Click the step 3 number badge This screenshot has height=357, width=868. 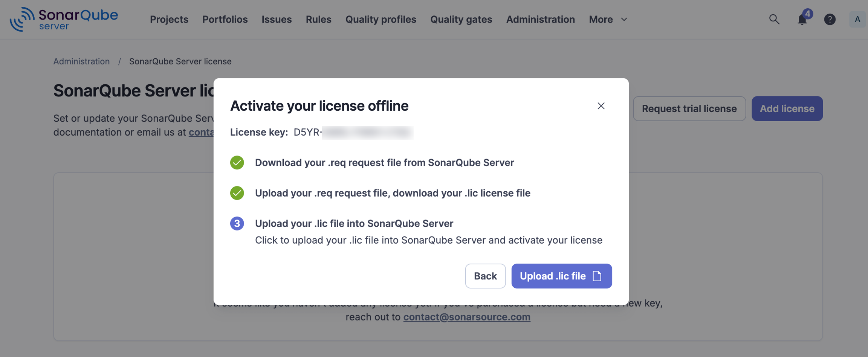point(237,223)
